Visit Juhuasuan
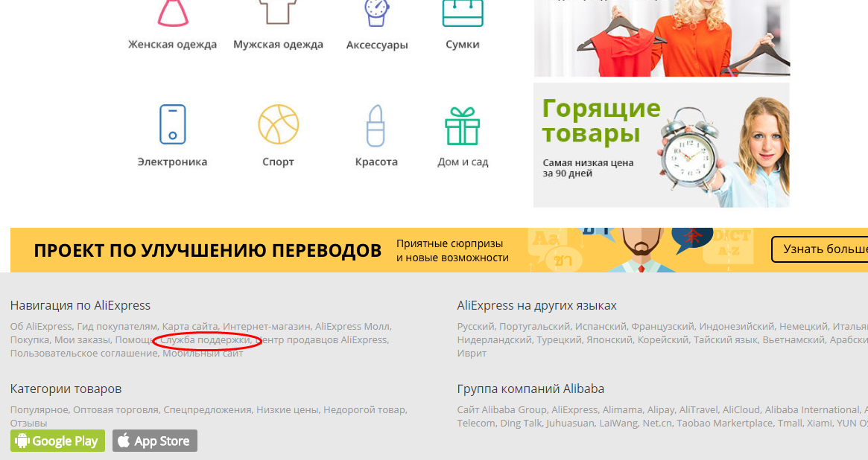 coord(570,423)
